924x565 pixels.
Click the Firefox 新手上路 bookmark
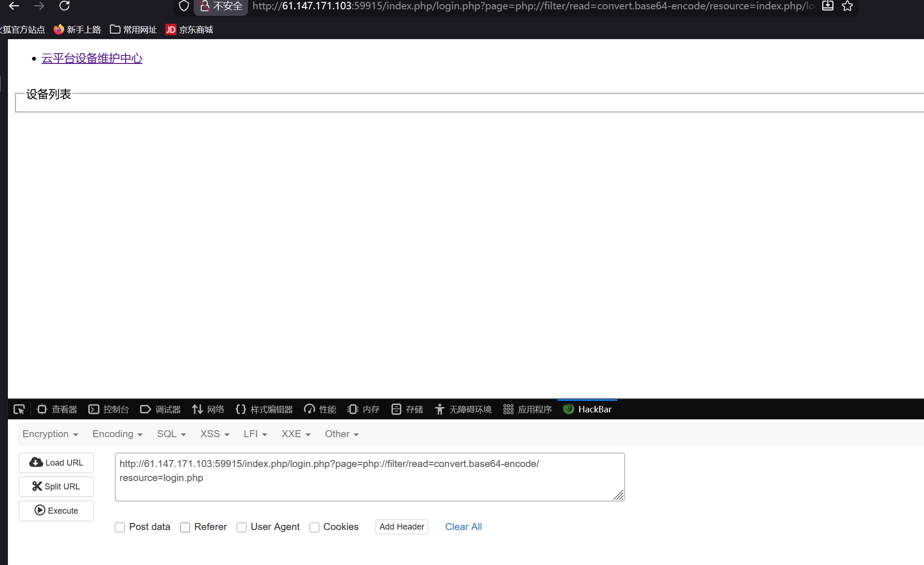[x=77, y=29]
